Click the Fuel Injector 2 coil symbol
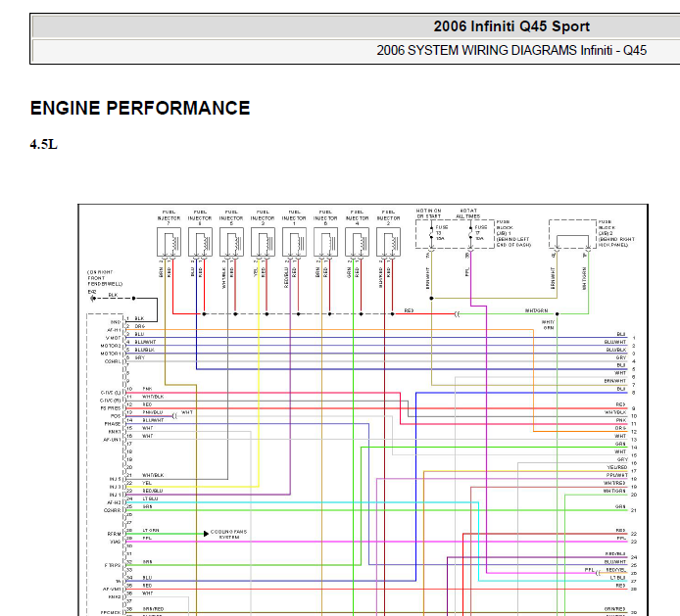The image size is (680, 616). click(389, 242)
